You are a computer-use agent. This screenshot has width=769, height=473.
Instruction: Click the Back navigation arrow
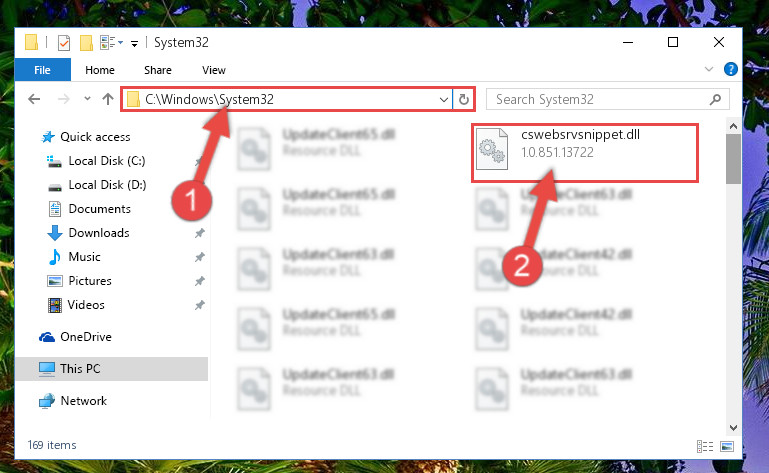[34, 99]
